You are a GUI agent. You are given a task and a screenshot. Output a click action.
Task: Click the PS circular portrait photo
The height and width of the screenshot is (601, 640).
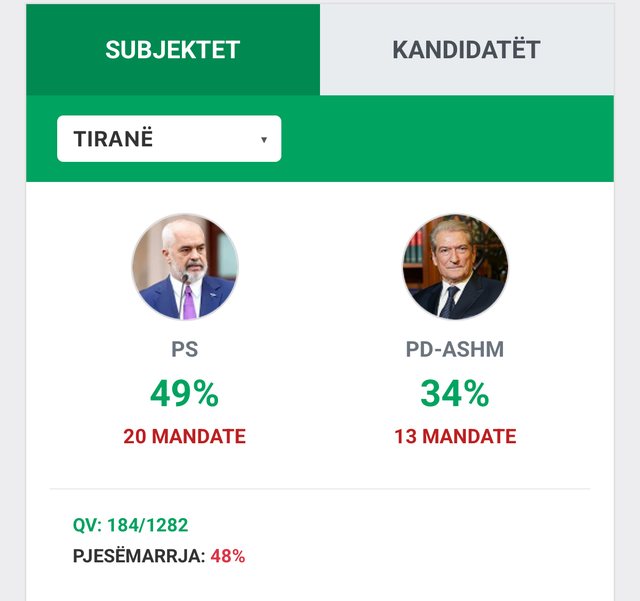coord(185,267)
